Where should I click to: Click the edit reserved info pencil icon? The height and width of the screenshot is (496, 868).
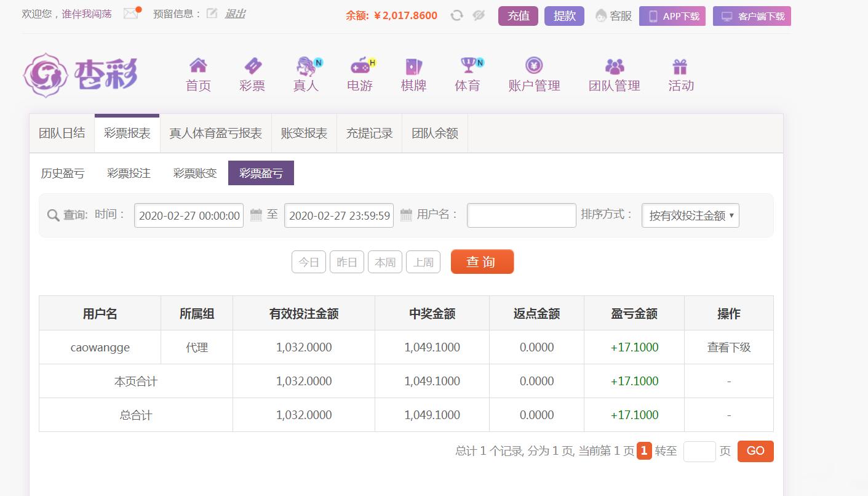click(212, 14)
